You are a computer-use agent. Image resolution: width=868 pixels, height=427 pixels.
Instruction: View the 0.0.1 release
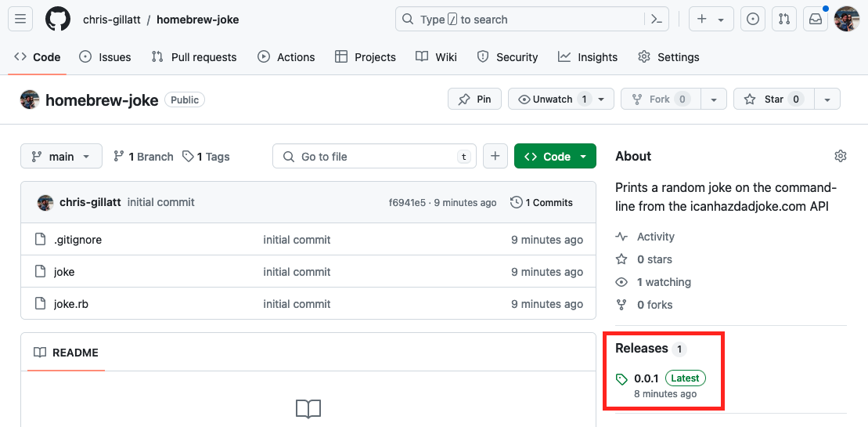click(646, 378)
